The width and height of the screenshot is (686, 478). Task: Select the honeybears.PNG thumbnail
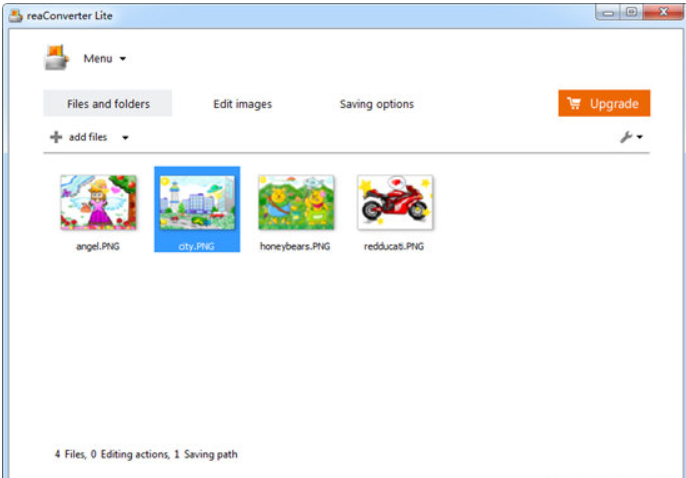point(296,202)
